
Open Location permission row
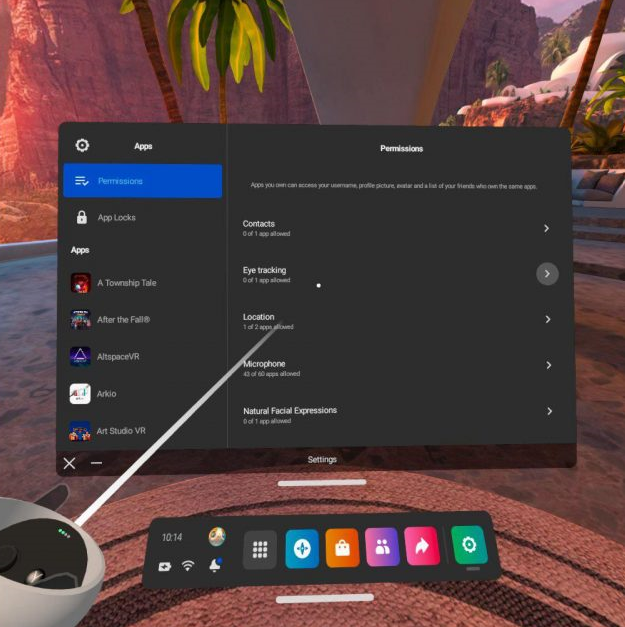point(396,320)
